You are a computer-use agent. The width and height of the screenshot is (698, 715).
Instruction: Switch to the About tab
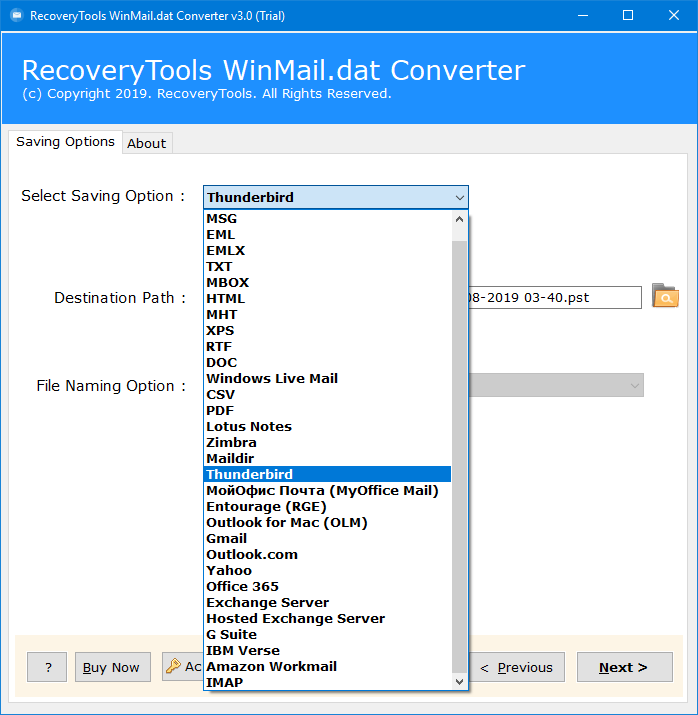(x=147, y=143)
